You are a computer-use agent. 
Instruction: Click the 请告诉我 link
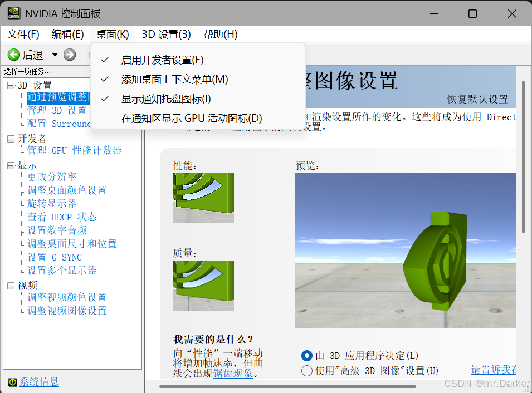[x=494, y=370]
